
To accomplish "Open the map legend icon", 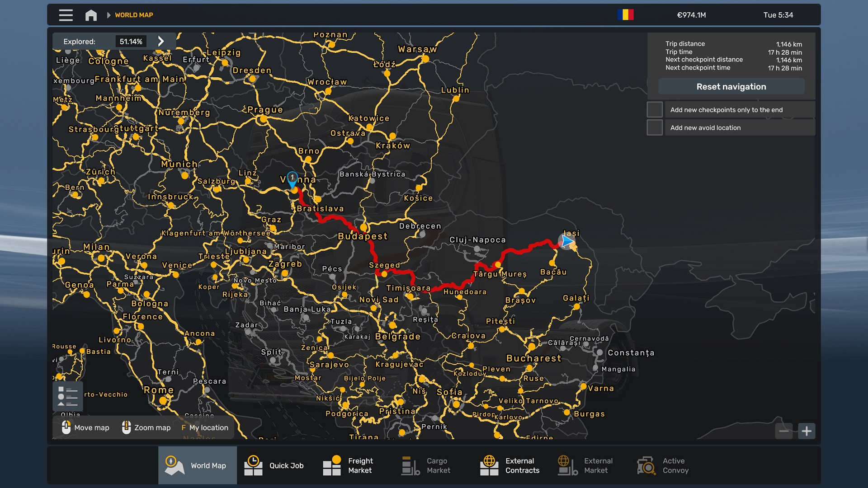I will (x=67, y=396).
